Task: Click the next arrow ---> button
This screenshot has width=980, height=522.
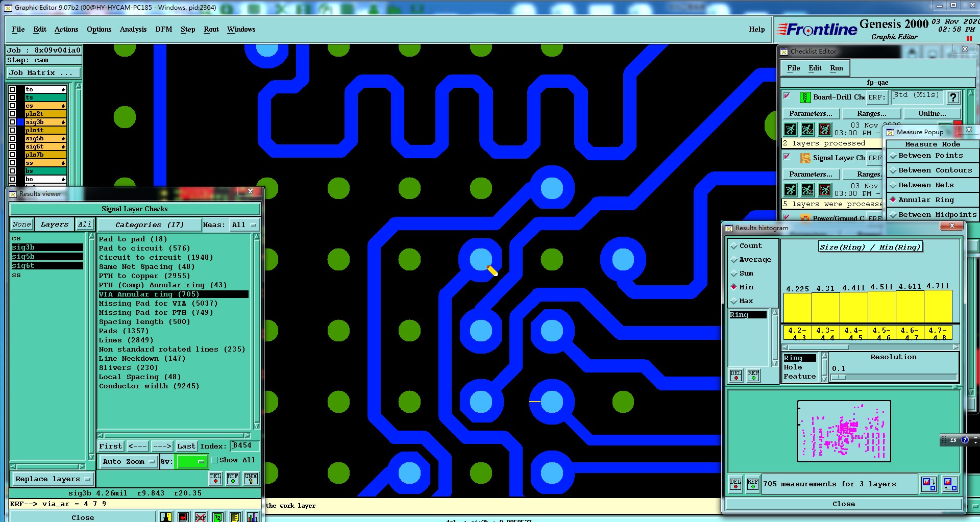Action: click(162, 446)
